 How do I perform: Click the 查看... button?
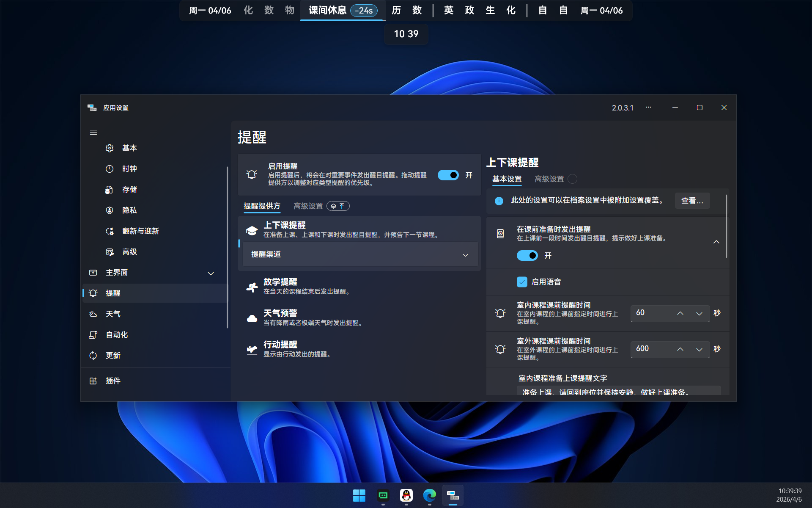pyautogui.click(x=692, y=201)
